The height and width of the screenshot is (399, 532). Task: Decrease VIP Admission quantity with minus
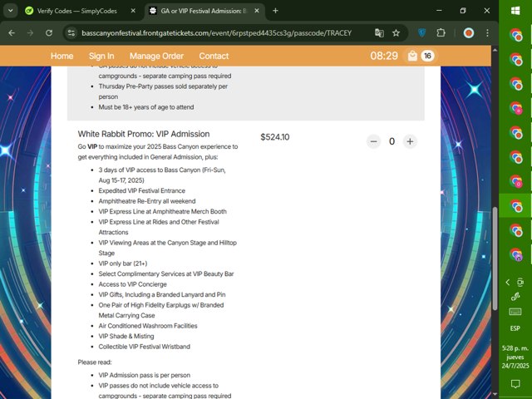(373, 141)
